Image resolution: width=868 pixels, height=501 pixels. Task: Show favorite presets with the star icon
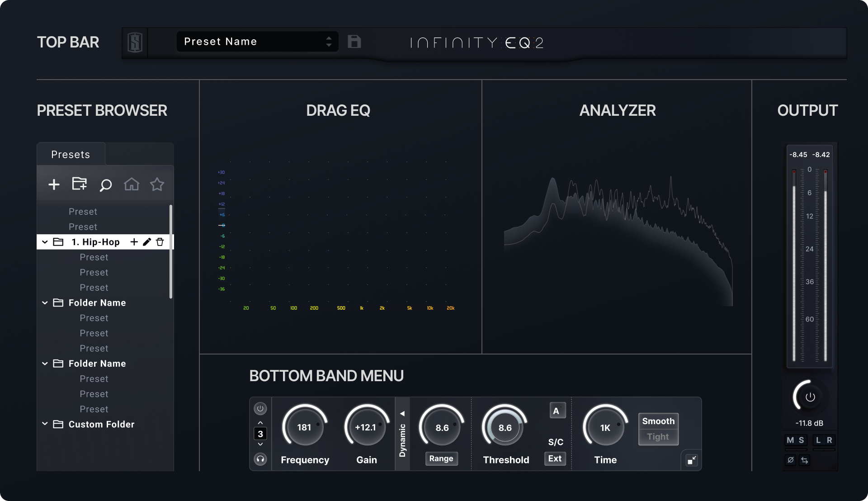click(x=157, y=184)
